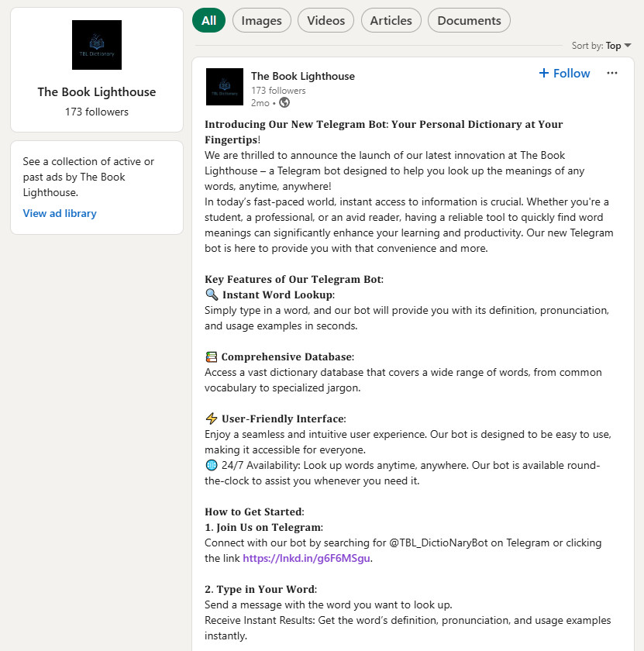Image resolution: width=644 pixels, height=651 pixels.
Task: Click The Book Lighthouse post author name
Action: [x=303, y=76]
